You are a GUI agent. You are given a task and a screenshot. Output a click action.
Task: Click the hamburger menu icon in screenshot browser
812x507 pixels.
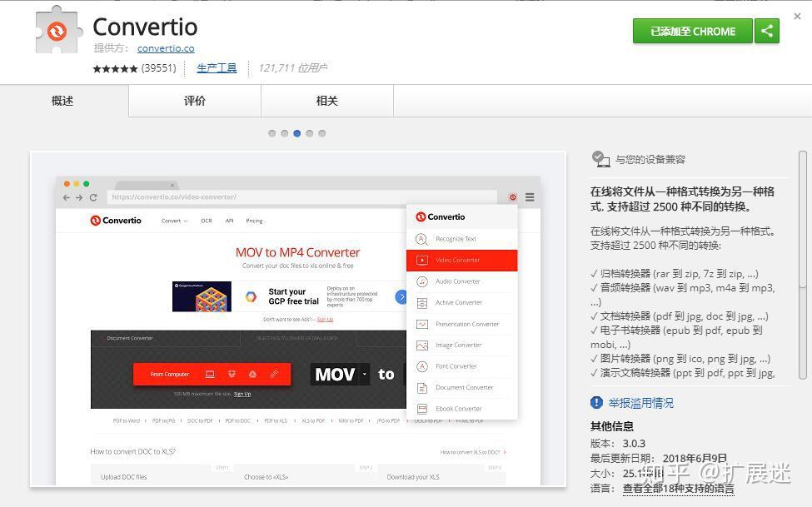click(x=530, y=196)
